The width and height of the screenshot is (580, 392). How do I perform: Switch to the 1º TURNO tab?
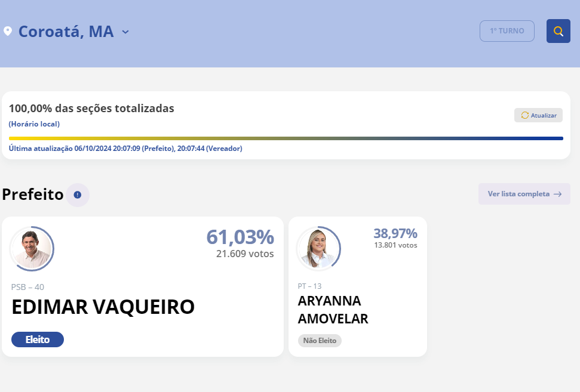point(507,31)
